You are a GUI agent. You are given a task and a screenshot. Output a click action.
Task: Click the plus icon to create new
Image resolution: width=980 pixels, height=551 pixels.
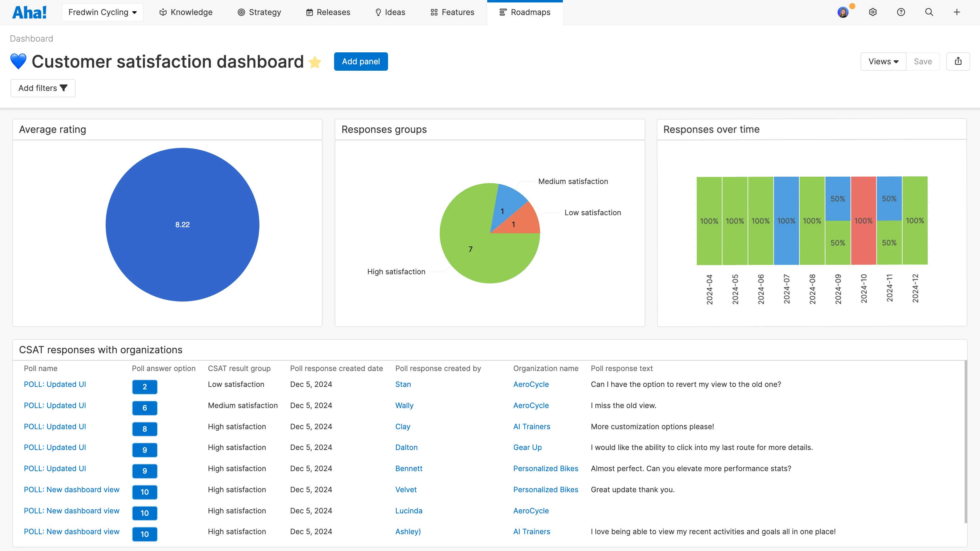click(957, 12)
